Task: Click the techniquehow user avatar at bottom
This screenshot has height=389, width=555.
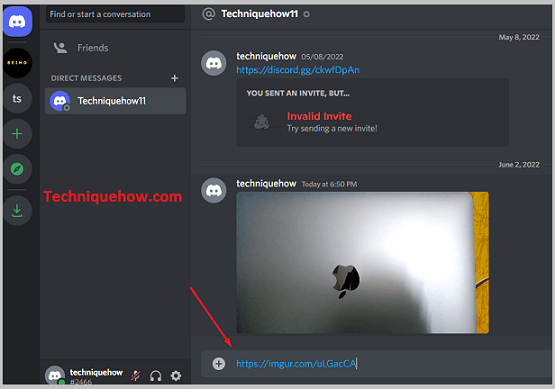Action: (55, 375)
